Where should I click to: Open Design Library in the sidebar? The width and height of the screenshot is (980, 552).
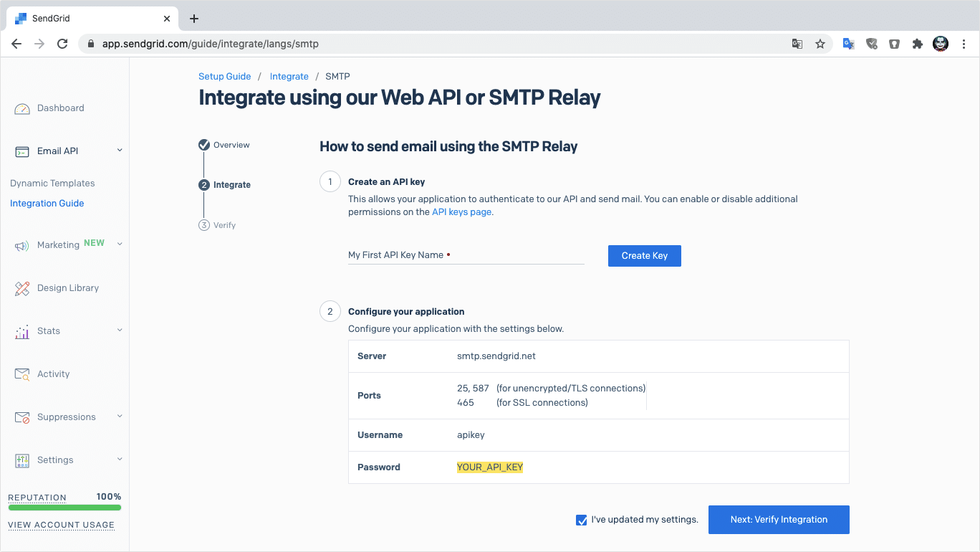[68, 288]
